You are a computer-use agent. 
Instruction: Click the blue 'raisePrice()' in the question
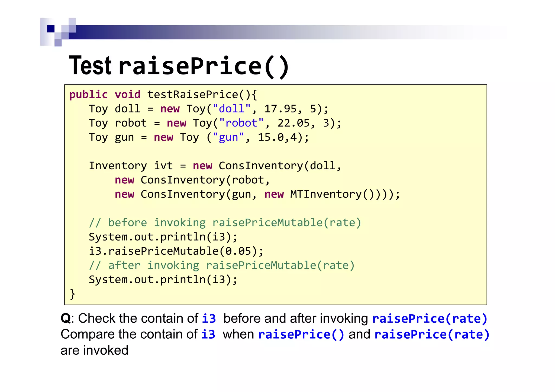tap(301, 334)
